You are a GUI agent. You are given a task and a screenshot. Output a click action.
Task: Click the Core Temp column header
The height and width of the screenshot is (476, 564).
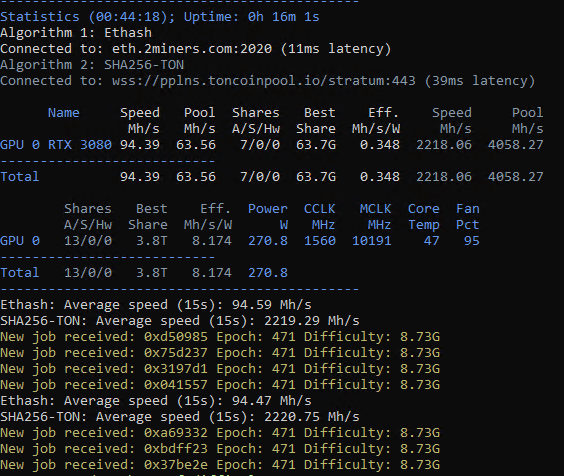(x=423, y=217)
